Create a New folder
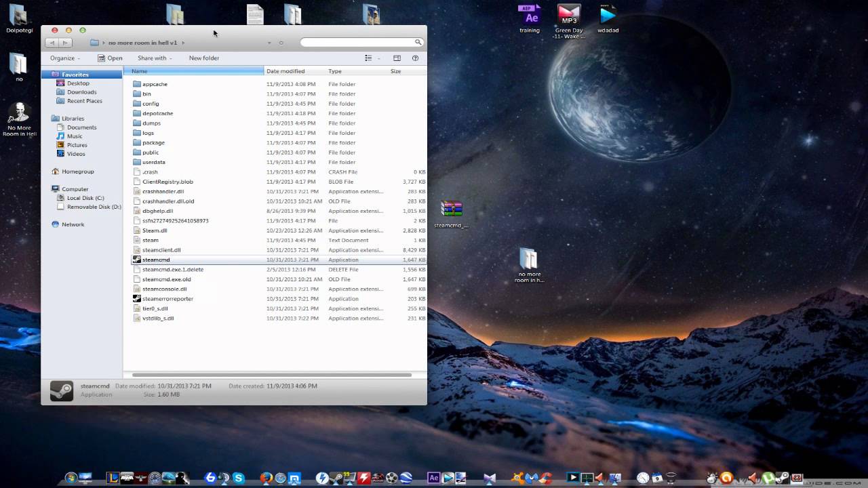868x488 pixels. (x=203, y=58)
